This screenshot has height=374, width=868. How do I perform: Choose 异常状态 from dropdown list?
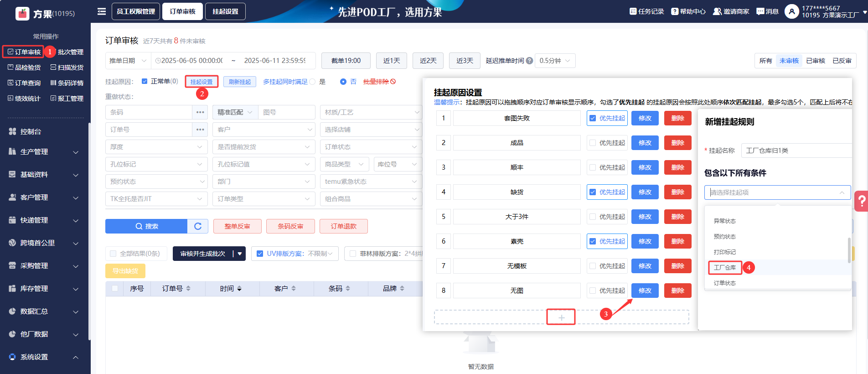point(725,221)
